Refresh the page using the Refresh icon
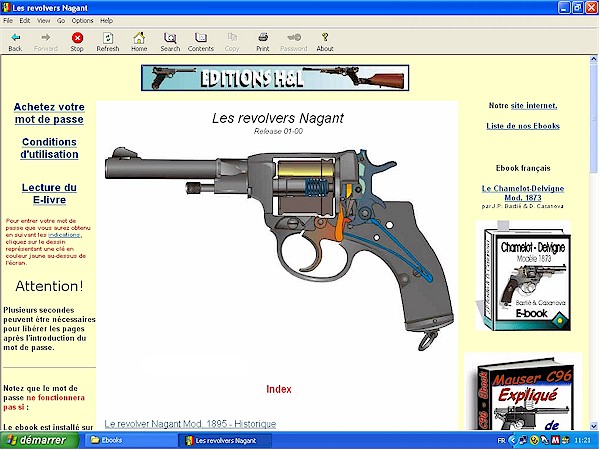The image size is (600, 450). coord(108,38)
